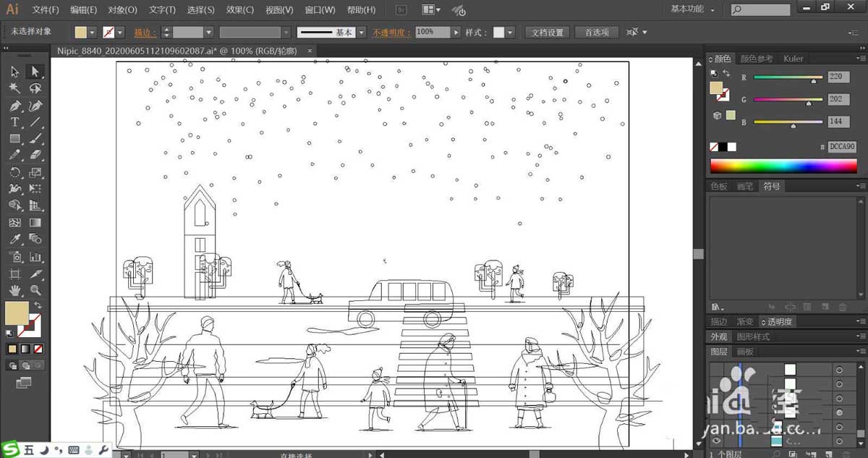868x458 pixels.
Task: Reset default fill and stroke in toolbox
Action: tap(9, 334)
